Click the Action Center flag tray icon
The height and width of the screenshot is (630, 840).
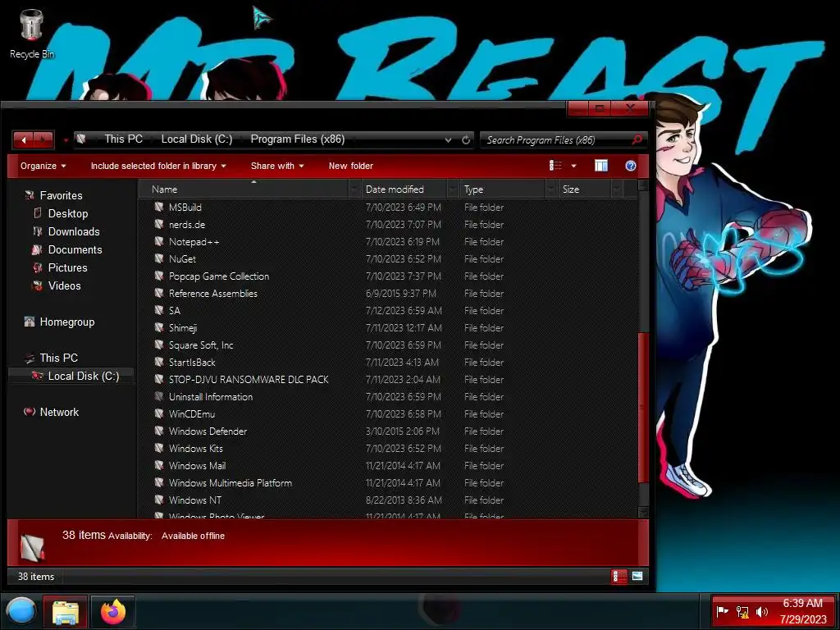[x=722, y=611]
